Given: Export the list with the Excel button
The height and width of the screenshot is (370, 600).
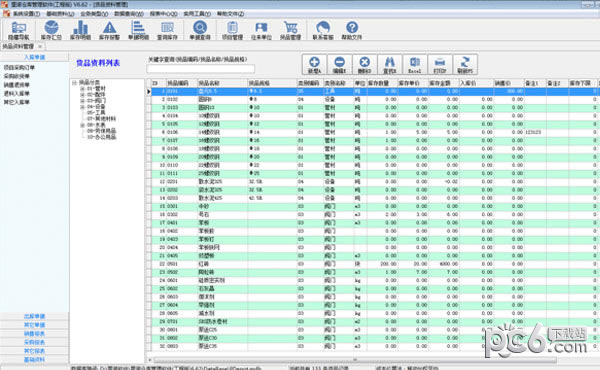Looking at the screenshot, I should pyautogui.click(x=415, y=64).
